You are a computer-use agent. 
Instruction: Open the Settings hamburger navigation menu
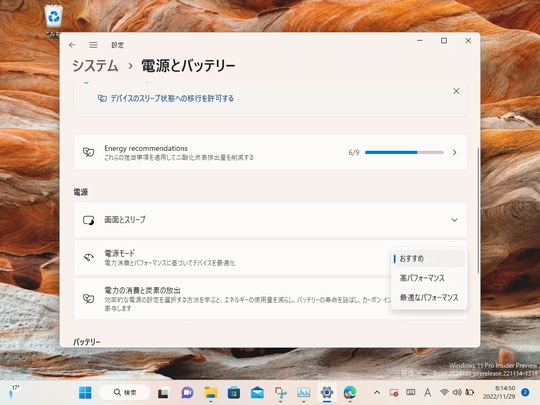[93, 45]
